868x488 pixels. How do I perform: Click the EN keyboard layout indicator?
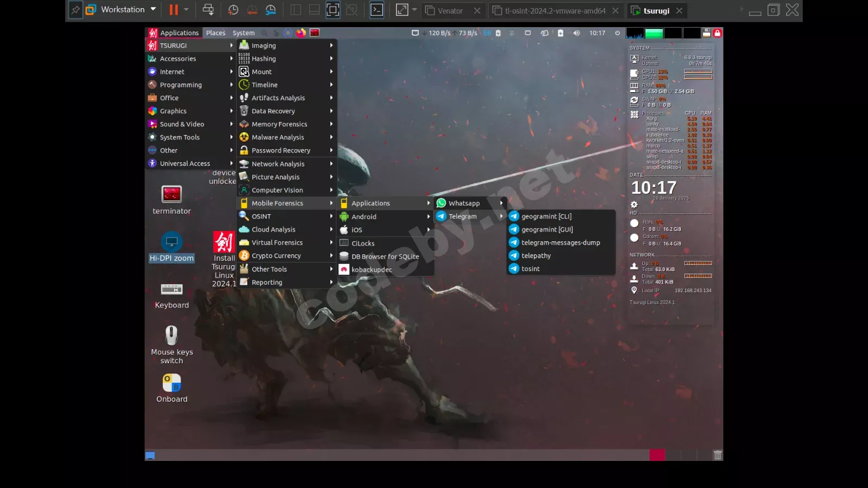(x=487, y=33)
